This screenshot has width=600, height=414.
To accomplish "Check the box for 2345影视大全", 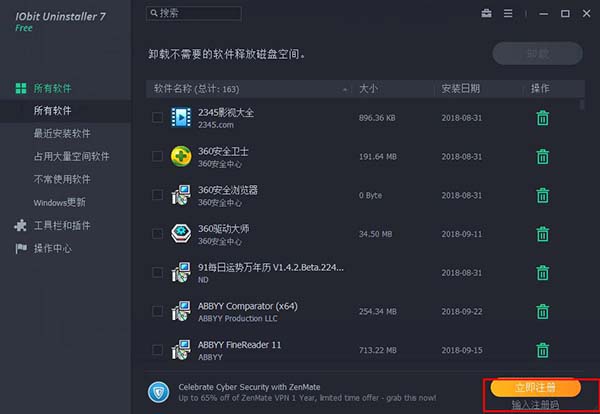I will click(157, 118).
